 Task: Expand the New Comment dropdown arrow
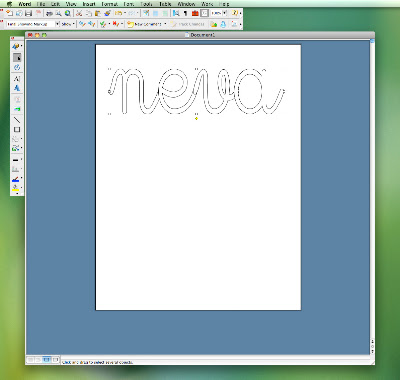point(165,24)
